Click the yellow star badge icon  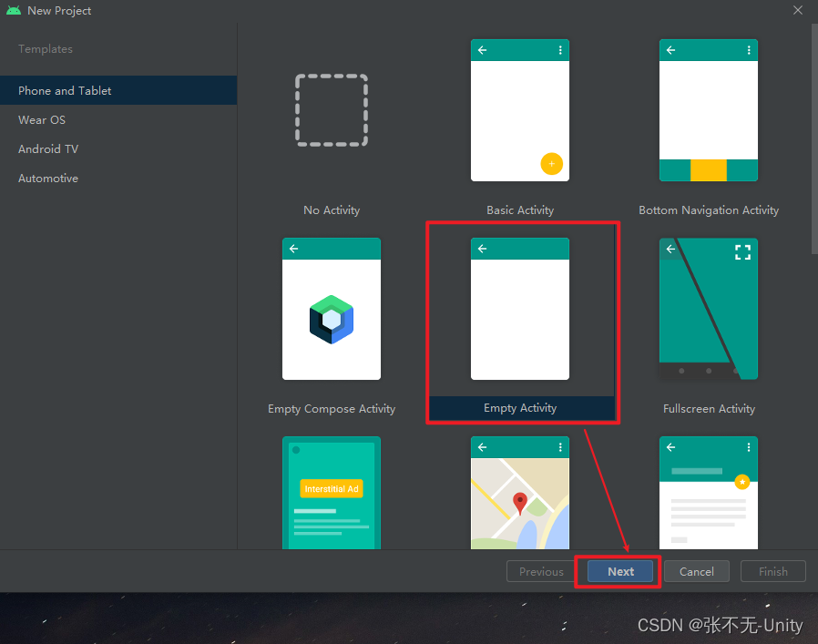[x=741, y=481]
